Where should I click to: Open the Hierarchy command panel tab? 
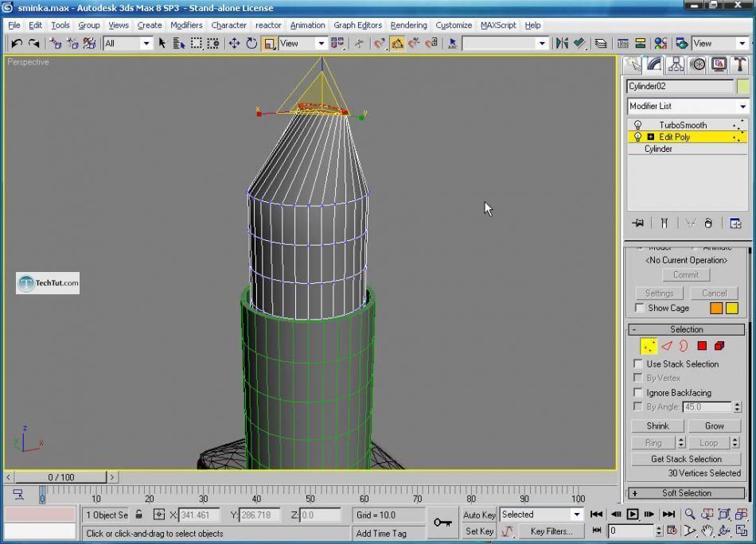pyautogui.click(x=676, y=64)
